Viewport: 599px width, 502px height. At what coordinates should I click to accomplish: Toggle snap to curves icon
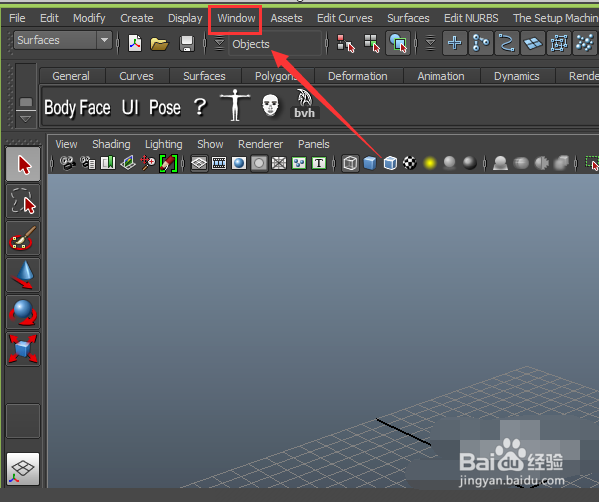(481, 43)
